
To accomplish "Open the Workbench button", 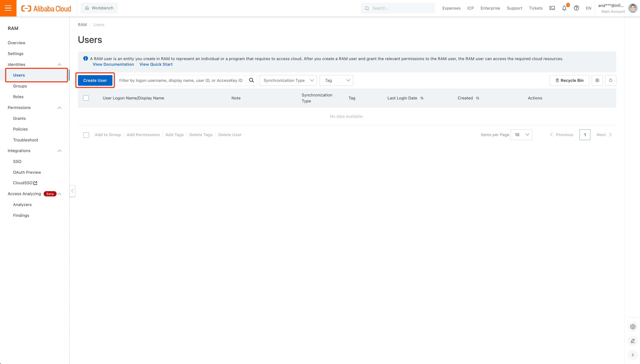I will tap(99, 8).
